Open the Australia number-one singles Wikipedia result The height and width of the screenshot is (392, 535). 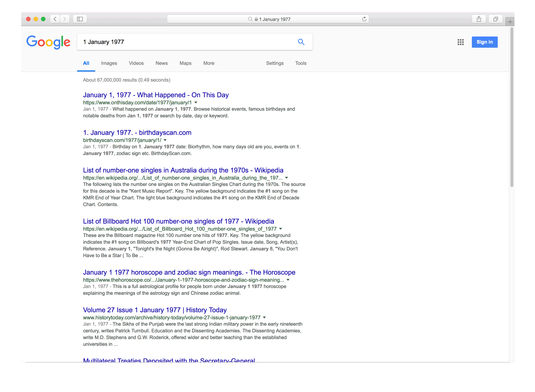click(183, 170)
